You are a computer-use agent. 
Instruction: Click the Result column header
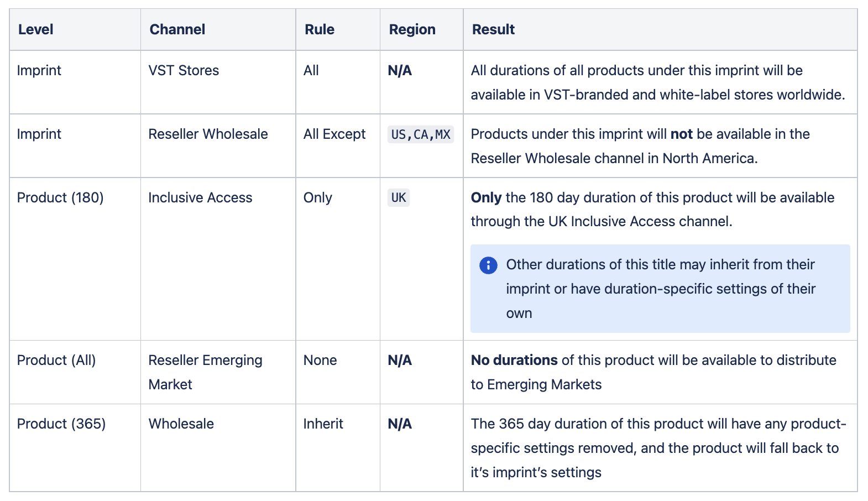660,30
